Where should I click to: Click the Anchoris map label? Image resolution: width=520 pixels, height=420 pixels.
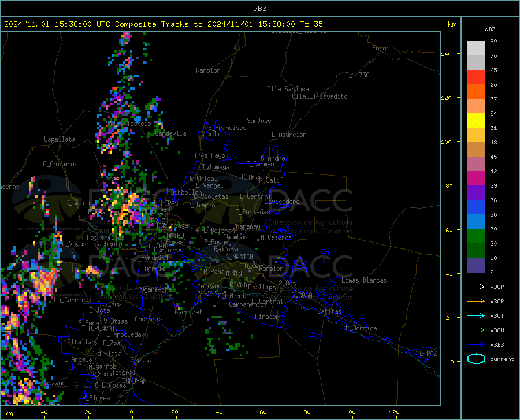coord(148,319)
